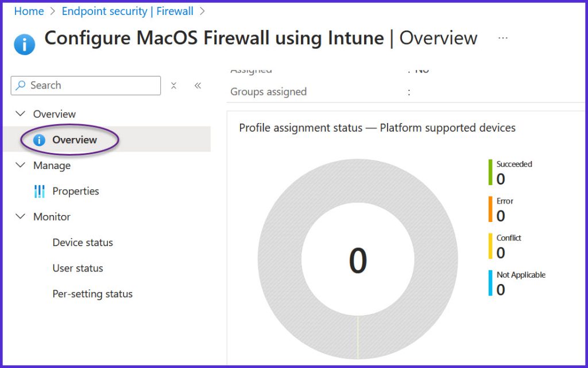Click the Monitor section header text
The height and width of the screenshot is (368, 588).
tap(52, 217)
